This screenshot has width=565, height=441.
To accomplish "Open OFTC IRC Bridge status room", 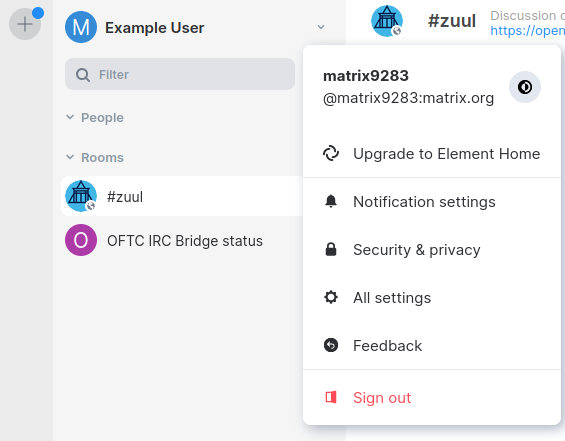I will [182, 240].
